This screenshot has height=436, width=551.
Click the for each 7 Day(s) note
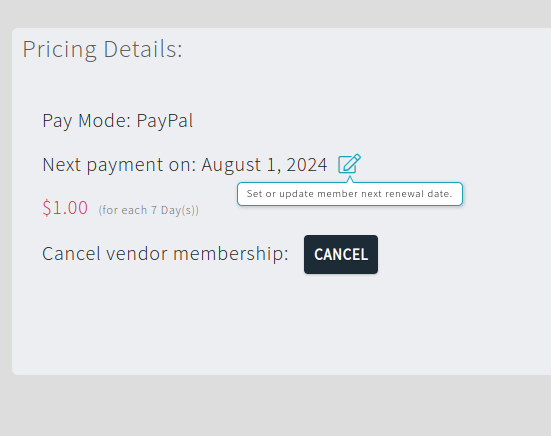149,210
